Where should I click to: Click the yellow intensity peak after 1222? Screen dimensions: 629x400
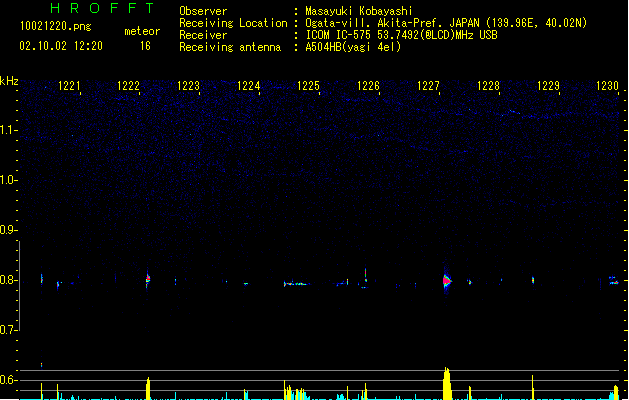pos(148,388)
